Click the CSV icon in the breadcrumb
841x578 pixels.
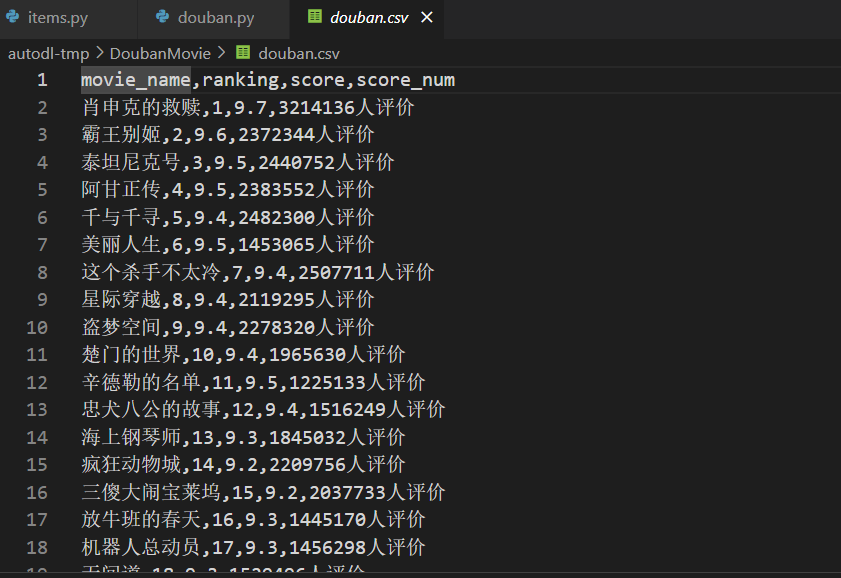[x=243, y=53]
